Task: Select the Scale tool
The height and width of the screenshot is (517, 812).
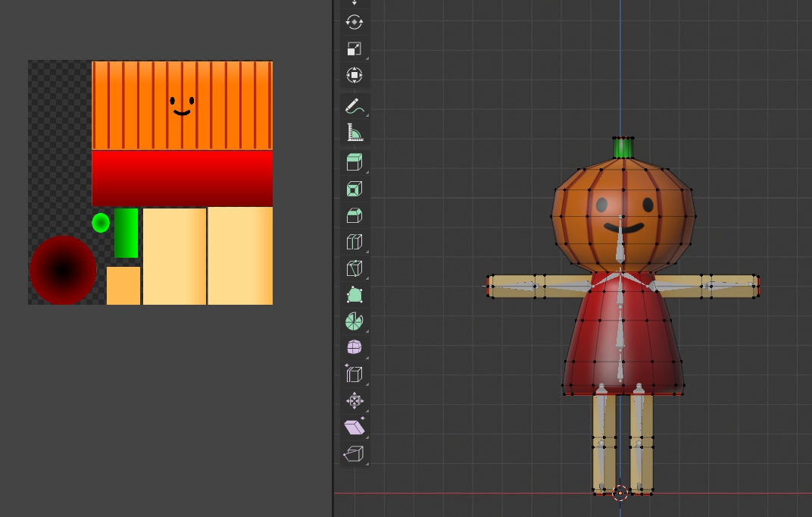Action: click(x=354, y=49)
